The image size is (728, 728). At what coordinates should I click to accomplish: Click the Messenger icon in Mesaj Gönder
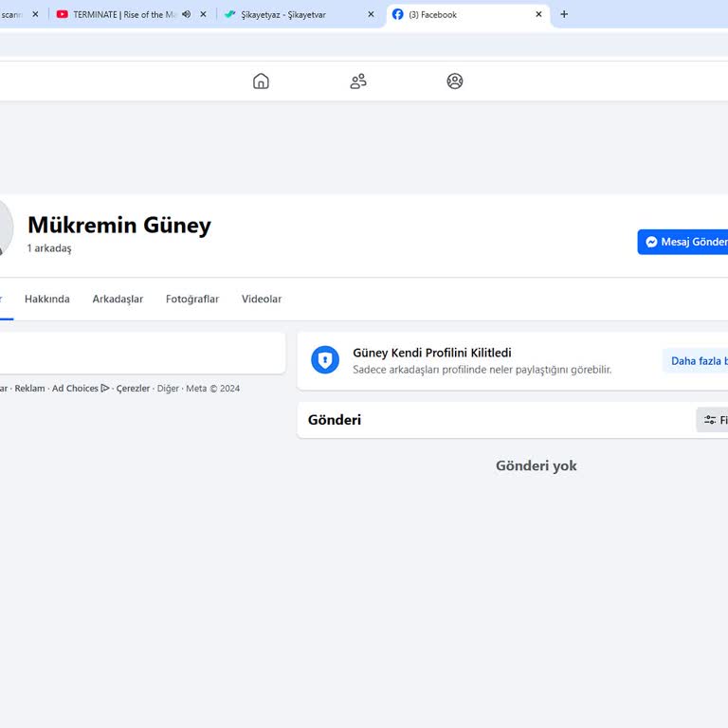point(651,242)
